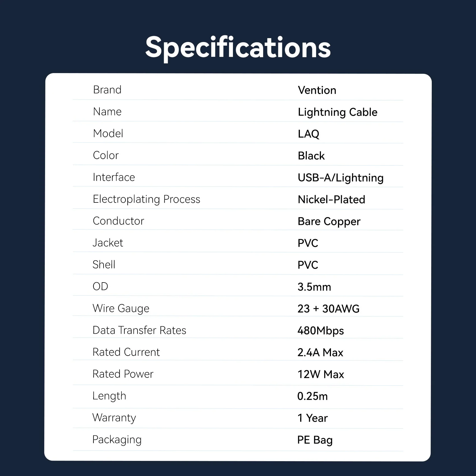Select the Color row label
Viewport: 476px width, 476px height.
[x=106, y=155]
